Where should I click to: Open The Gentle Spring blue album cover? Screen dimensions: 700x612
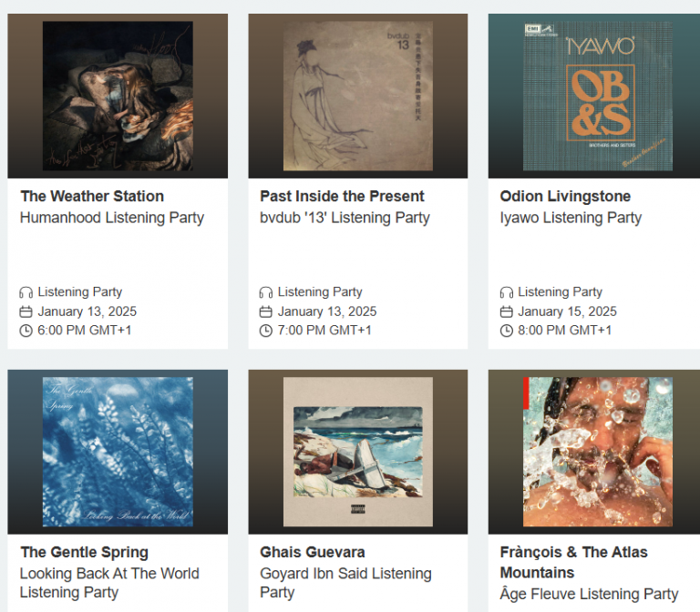[118, 452]
